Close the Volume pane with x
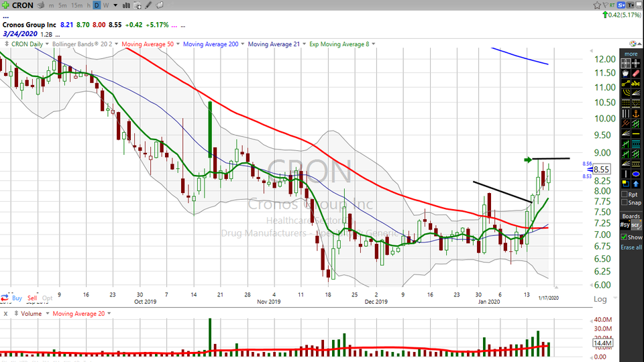 [6, 314]
